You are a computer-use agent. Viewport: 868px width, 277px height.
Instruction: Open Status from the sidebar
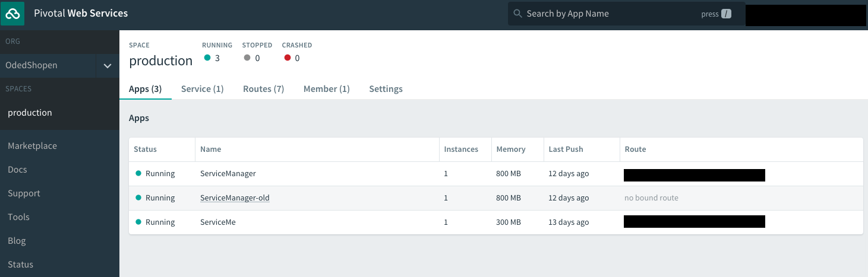pyautogui.click(x=20, y=265)
